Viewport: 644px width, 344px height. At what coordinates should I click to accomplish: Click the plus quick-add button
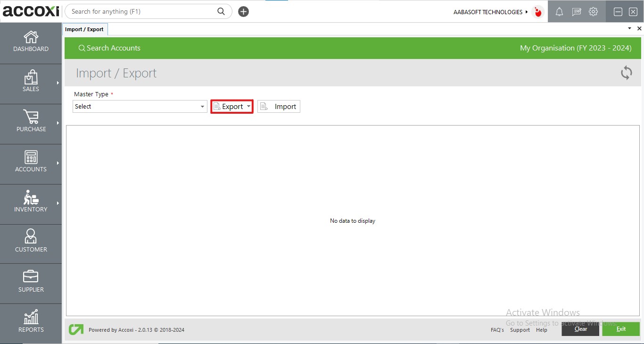pos(243,12)
